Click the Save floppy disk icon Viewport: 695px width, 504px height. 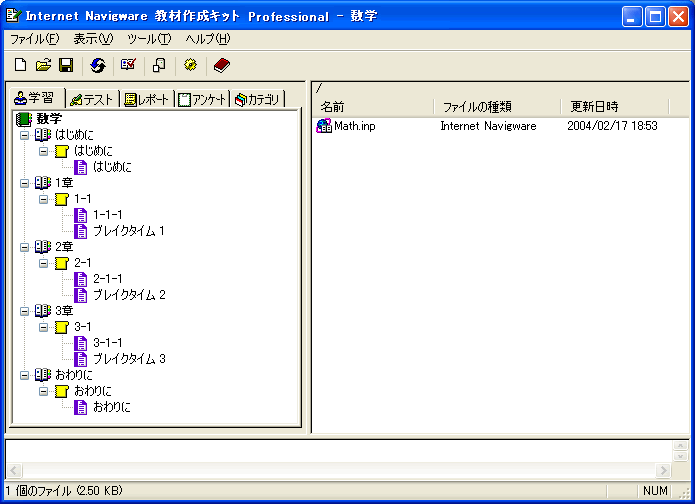pyautogui.click(x=66, y=65)
